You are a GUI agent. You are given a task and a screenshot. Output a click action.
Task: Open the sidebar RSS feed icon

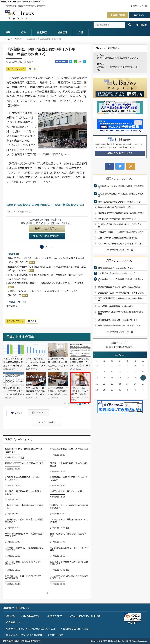coord(130,166)
